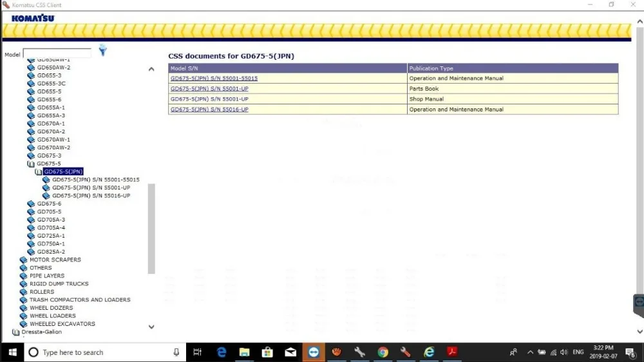This screenshot has width=644, height=362.
Task: Open the GD670AW-2 tree entry
Action: (x=53, y=148)
